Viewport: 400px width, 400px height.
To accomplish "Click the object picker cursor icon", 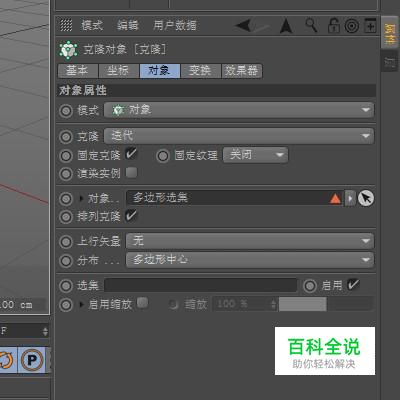I will [366, 198].
